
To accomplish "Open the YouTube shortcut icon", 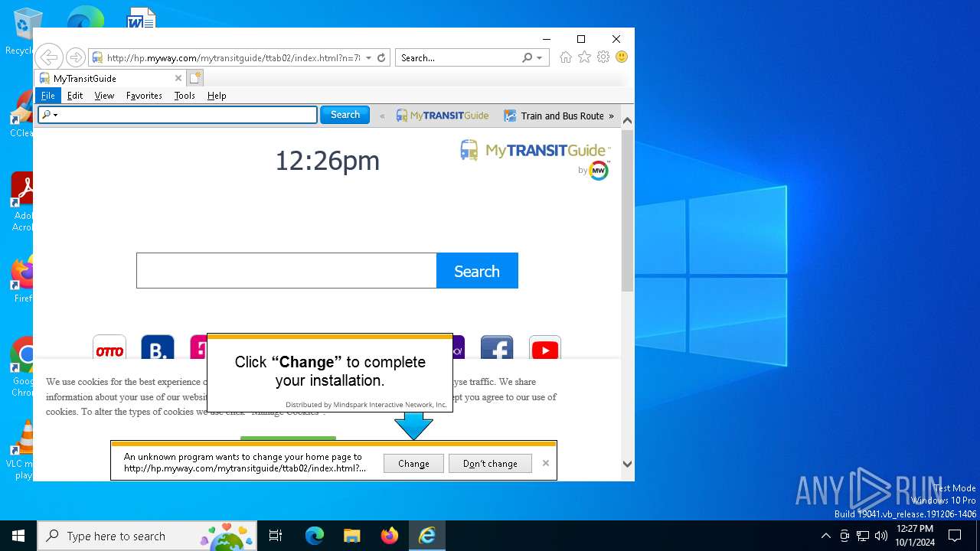I will pos(545,348).
